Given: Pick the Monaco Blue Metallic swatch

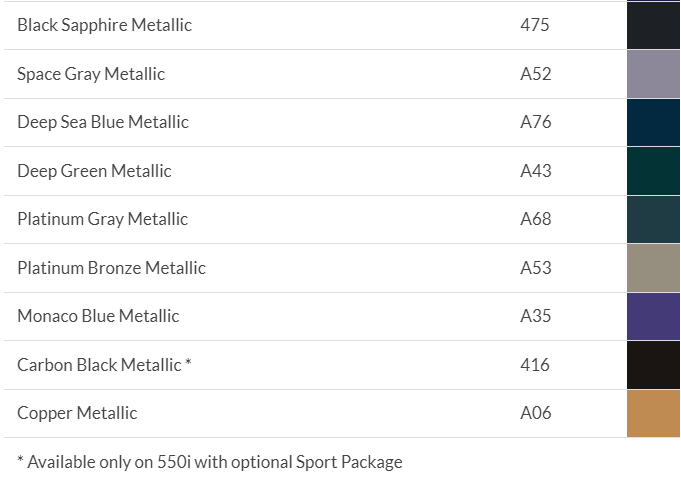Looking at the screenshot, I should (x=653, y=316).
